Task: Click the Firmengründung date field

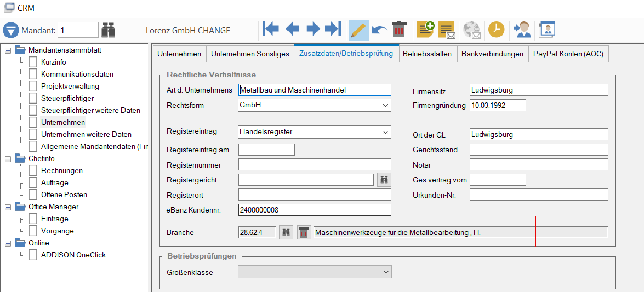Action: pyautogui.click(x=498, y=105)
